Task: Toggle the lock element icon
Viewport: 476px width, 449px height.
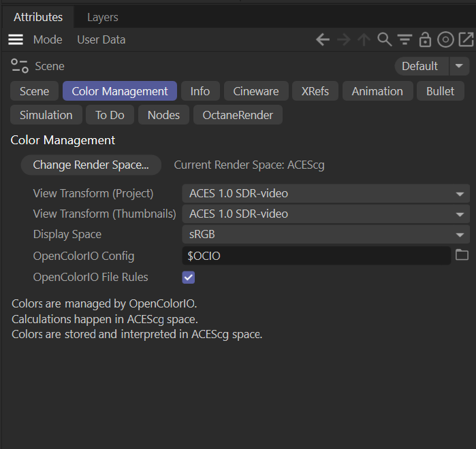Action: (x=425, y=39)
